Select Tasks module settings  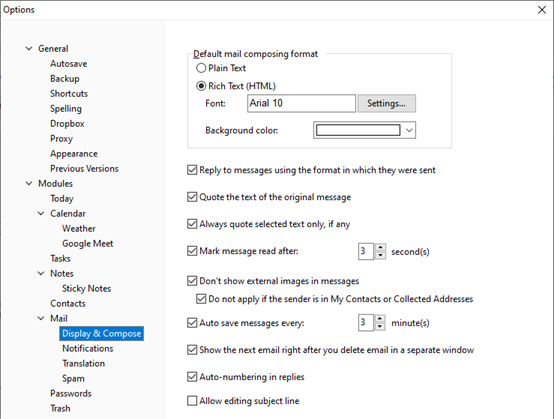(60, 259)
